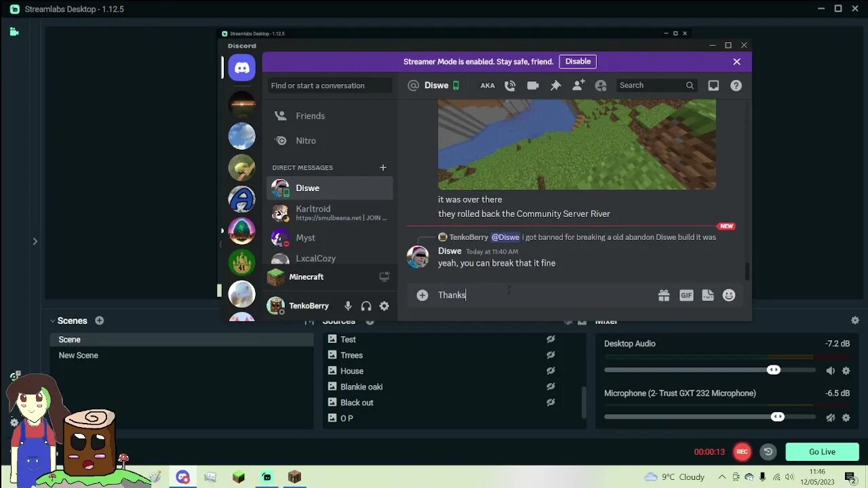
Task: Open the Myst direct message
Action: 330,237
